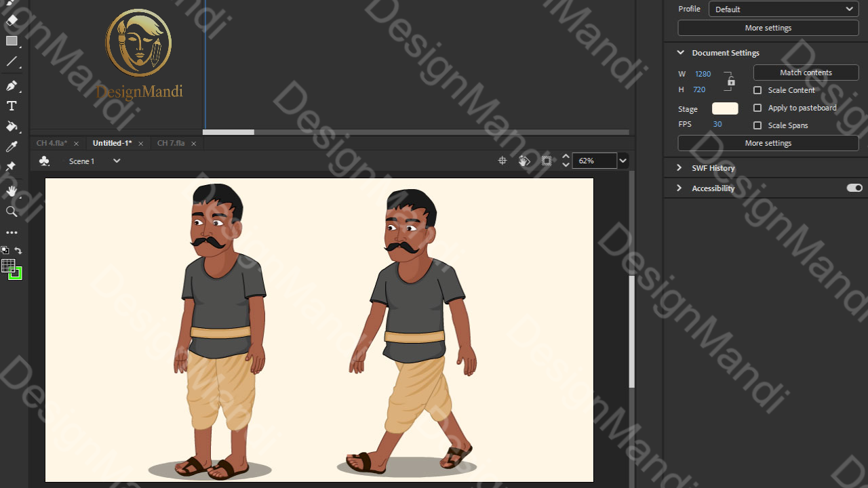Open the zoom percentage dropdown
The height and width of the screenshot is (488, 868).
622,160
